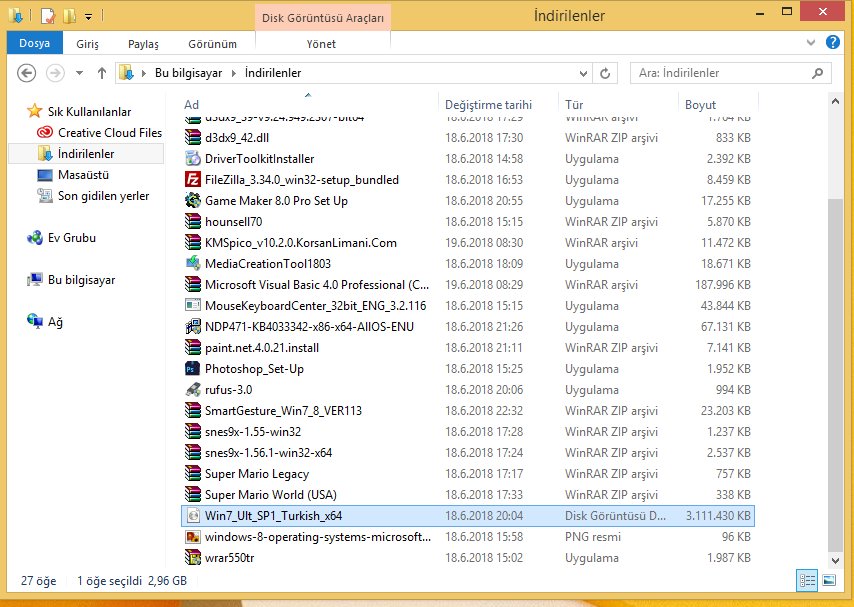Screen dimensions: 854x607
Task: Switch to large thumbnails view button
Action: [x=829, y=580]
